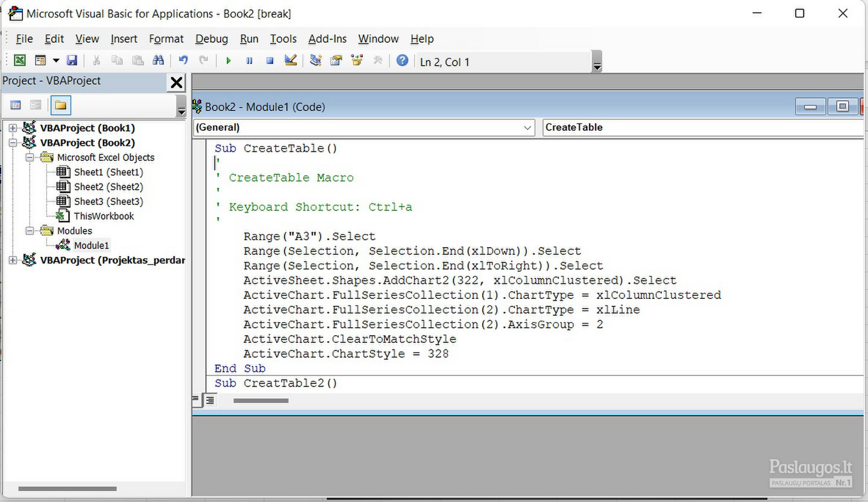Click the View Object icon in Project panel

tap(36, 105)
